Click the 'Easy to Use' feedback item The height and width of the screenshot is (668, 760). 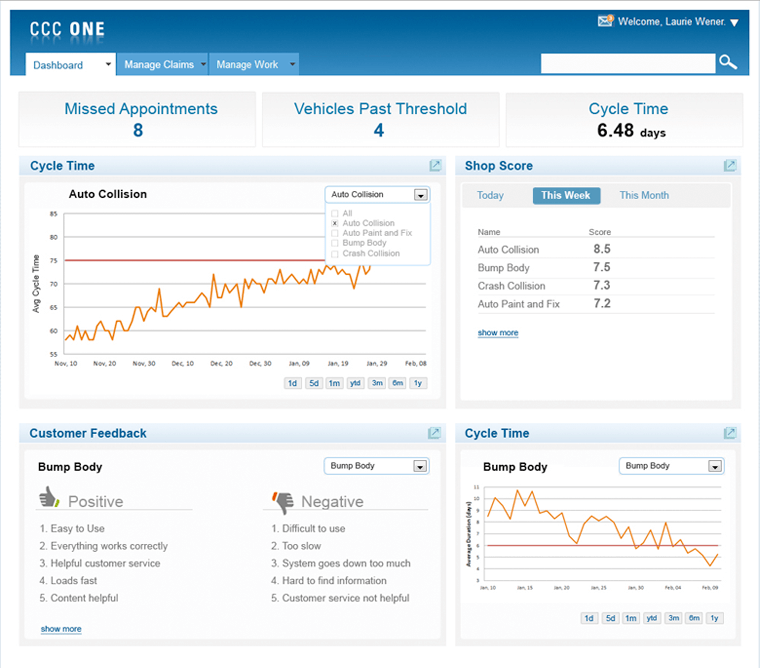72,528
